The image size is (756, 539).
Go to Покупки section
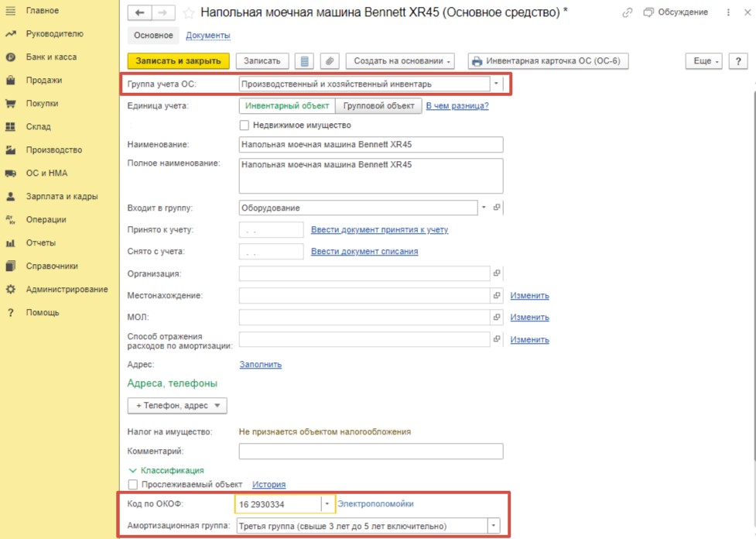(42, 103)
